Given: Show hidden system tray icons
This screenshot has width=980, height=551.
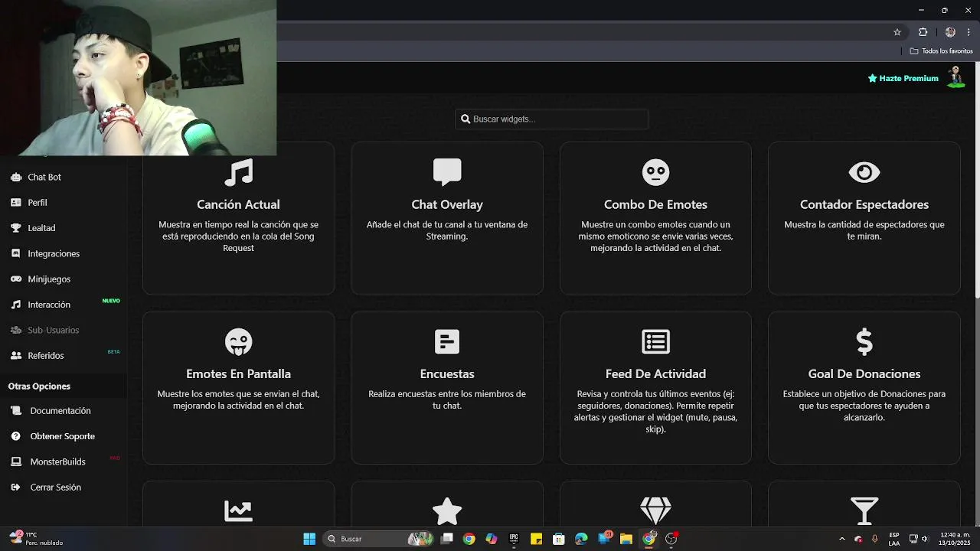Looking at the screenshot, I should 842,539.
